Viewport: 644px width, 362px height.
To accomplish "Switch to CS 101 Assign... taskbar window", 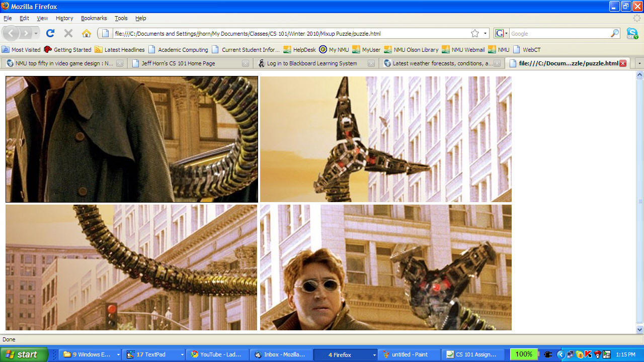I will pos(473,354).
